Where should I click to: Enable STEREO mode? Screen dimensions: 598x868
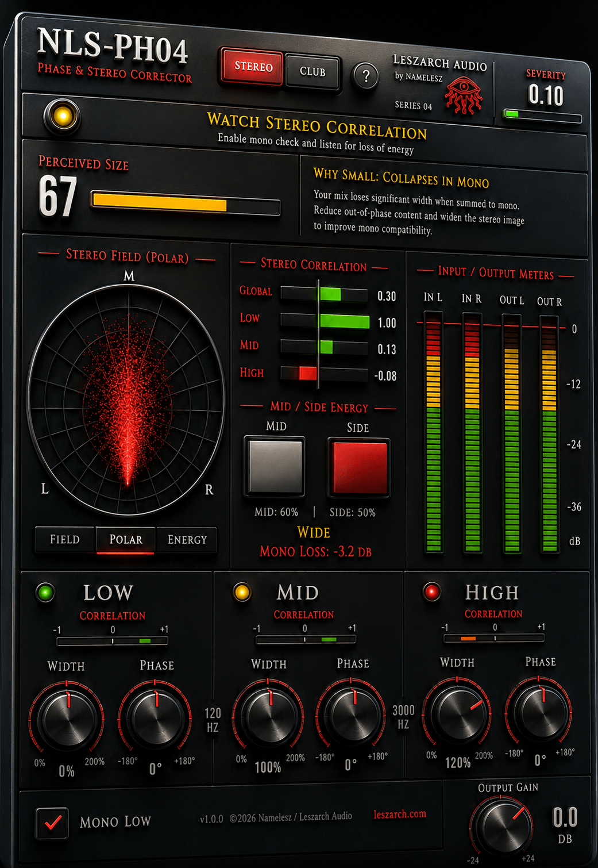[x=253, y=67]
